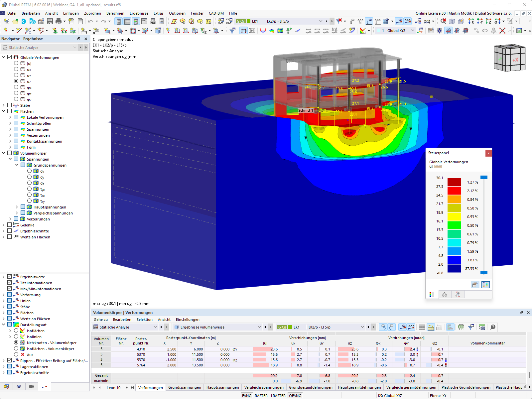Image resolution: width=532 pixels, height=399 pixels.
Task: Click the Z-axis view direction icon
Action: pos(488,21)
